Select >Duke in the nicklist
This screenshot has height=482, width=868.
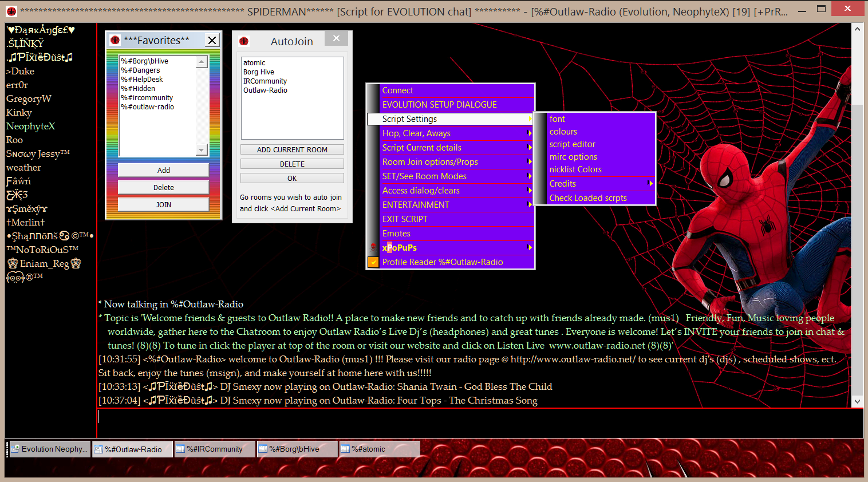(20, 72)
